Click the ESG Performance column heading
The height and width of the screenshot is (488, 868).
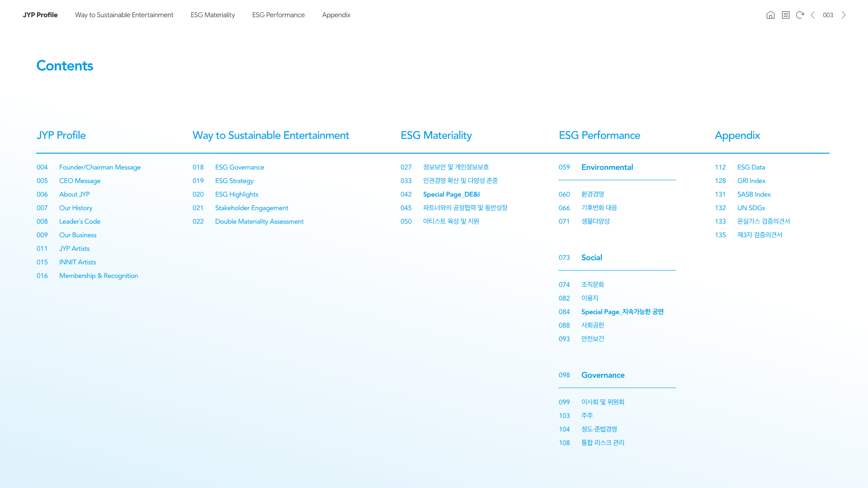[x=599, y=136]
